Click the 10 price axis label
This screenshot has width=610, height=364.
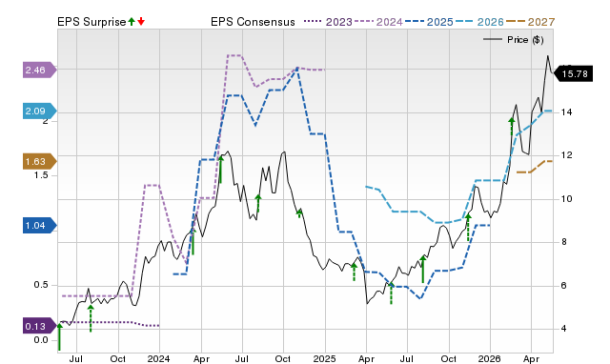tap(566, 199)
